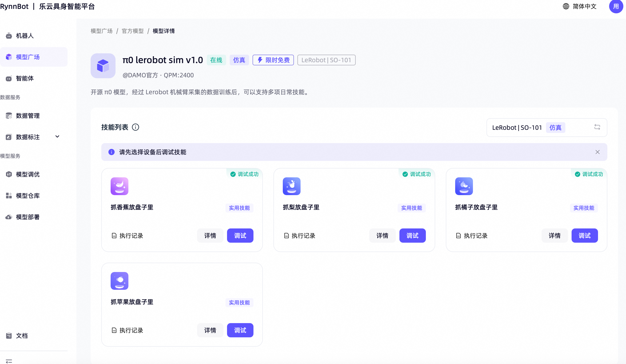626x364 pixels.
Task: Dismiss the 请先选择设备后调试技能 notice
Action: [597, 152]
